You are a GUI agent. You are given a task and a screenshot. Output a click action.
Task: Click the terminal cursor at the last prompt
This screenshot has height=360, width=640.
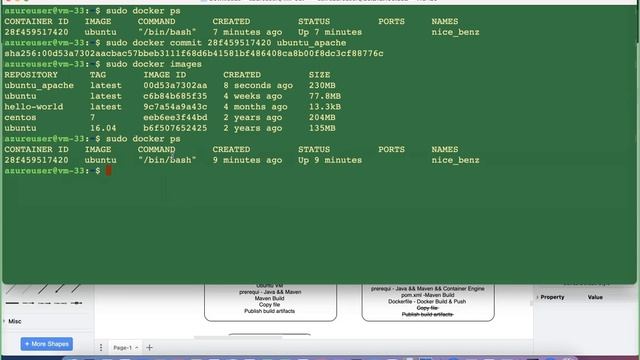click(x=109, y=171)
